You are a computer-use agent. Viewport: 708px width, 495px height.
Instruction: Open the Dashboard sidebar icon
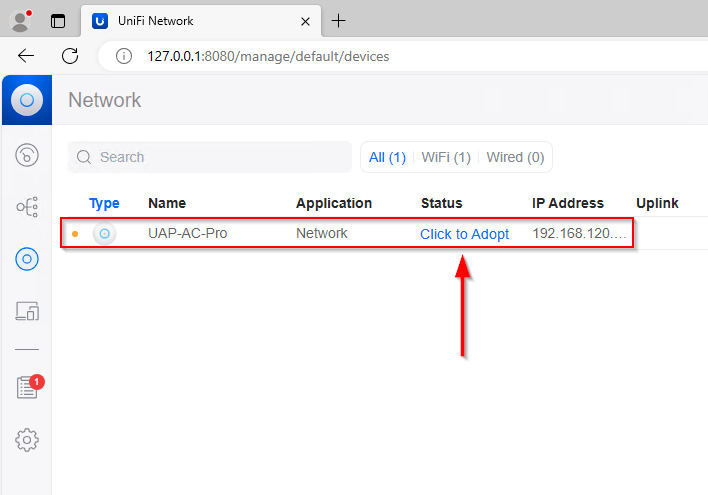click(x=27, y=154)
